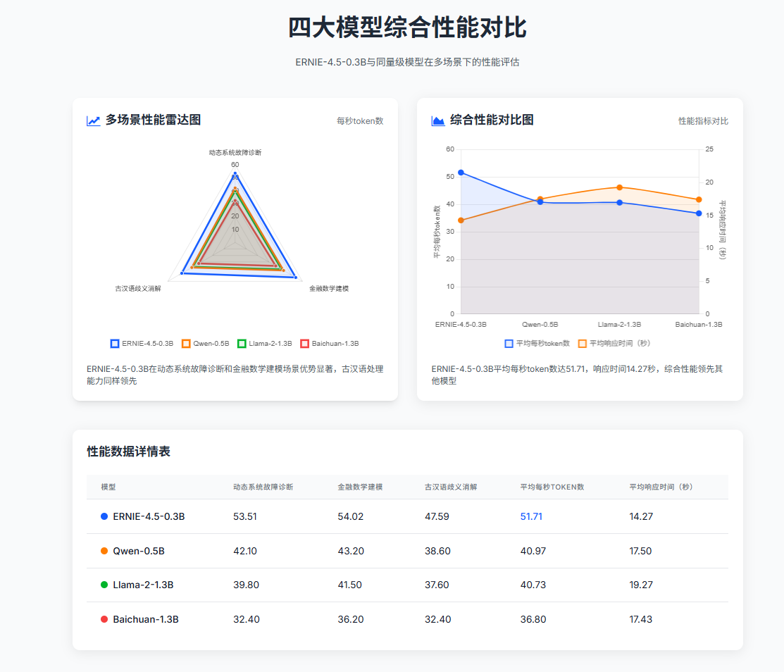Click the 54.02 table cell
784x672 pixels.
tap(351, 516)
